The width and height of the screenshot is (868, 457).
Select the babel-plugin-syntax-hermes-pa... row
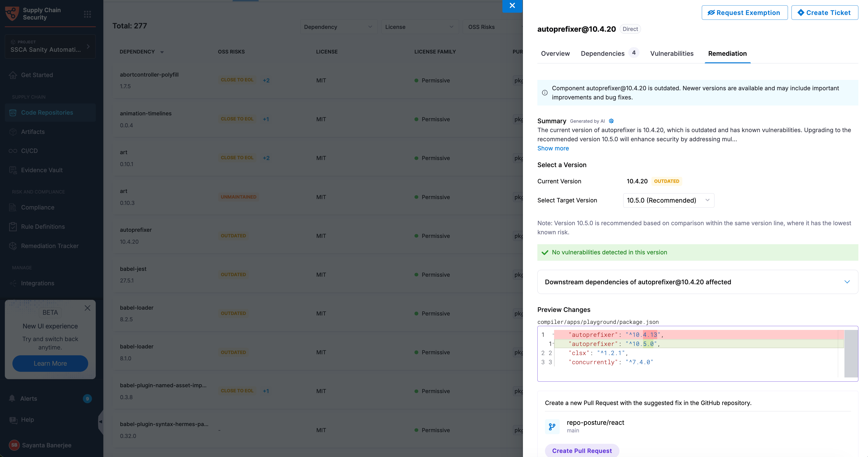point(317,430)
